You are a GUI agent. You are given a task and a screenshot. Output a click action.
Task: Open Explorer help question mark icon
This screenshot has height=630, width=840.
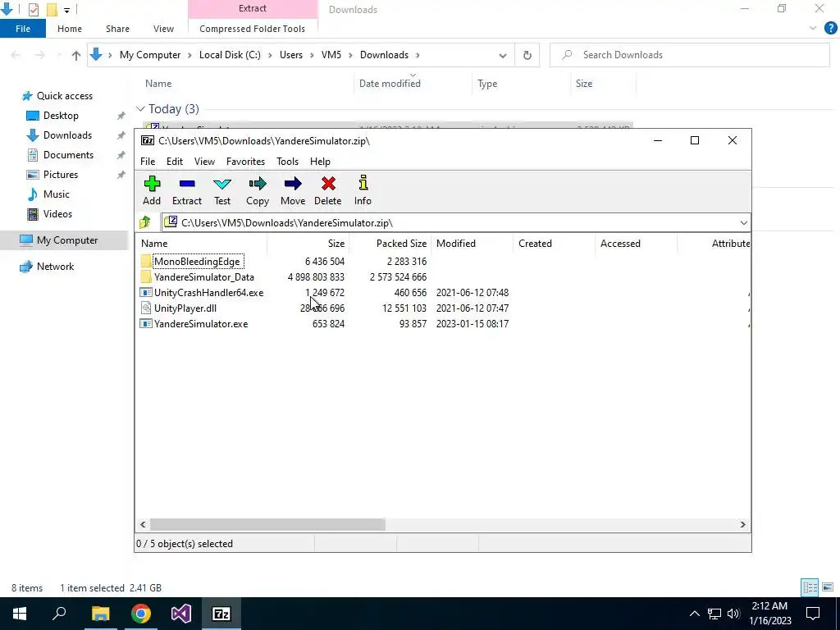(830, 29)
